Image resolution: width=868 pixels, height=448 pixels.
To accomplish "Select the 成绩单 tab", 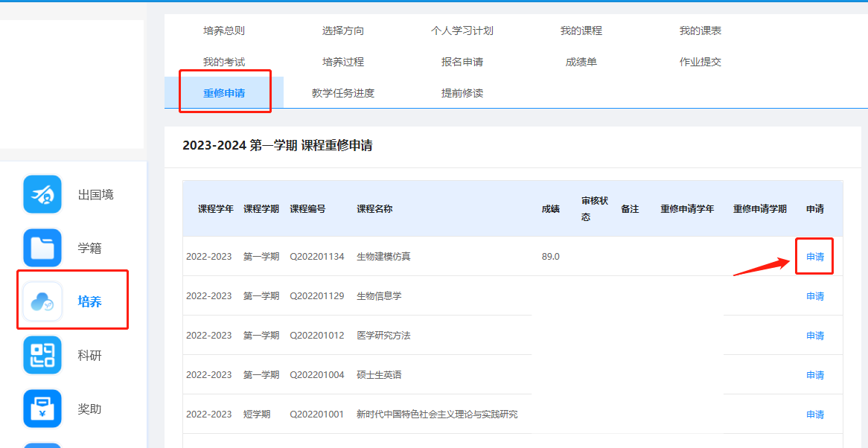I will click(x=581, y=62).
